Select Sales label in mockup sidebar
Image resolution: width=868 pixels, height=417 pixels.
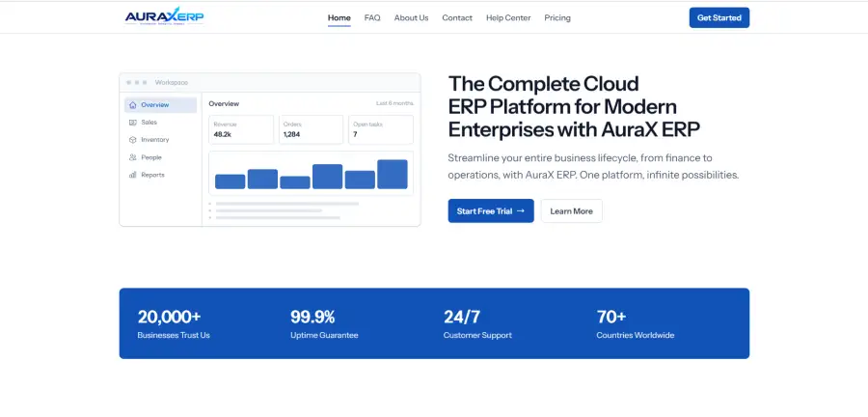[x=149, y=123]
